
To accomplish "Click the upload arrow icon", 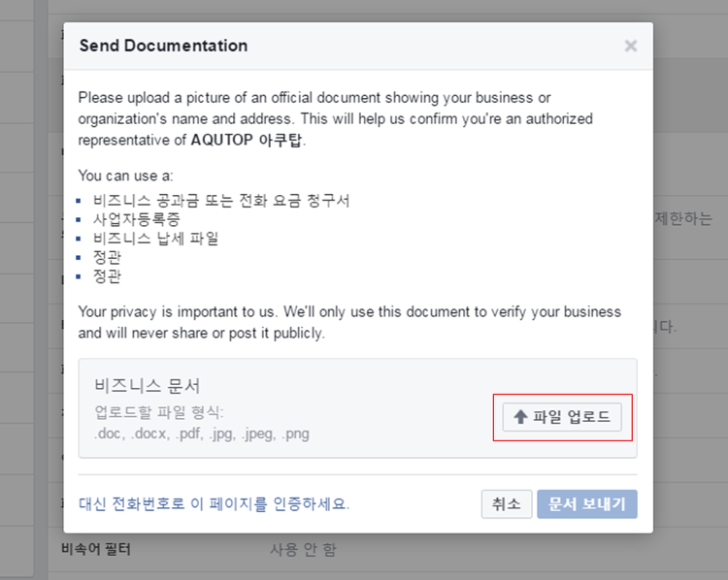I will tap(520, 417).
